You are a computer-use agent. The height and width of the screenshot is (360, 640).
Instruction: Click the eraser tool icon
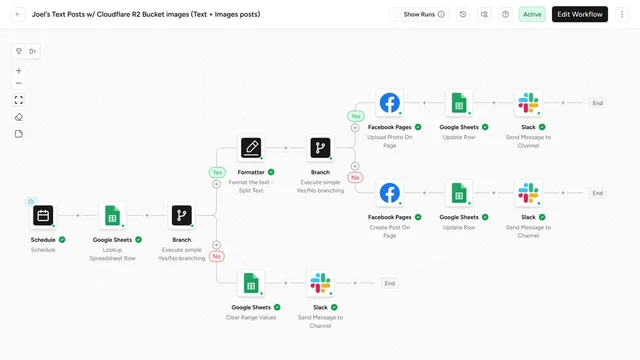(x=19, y=117)
